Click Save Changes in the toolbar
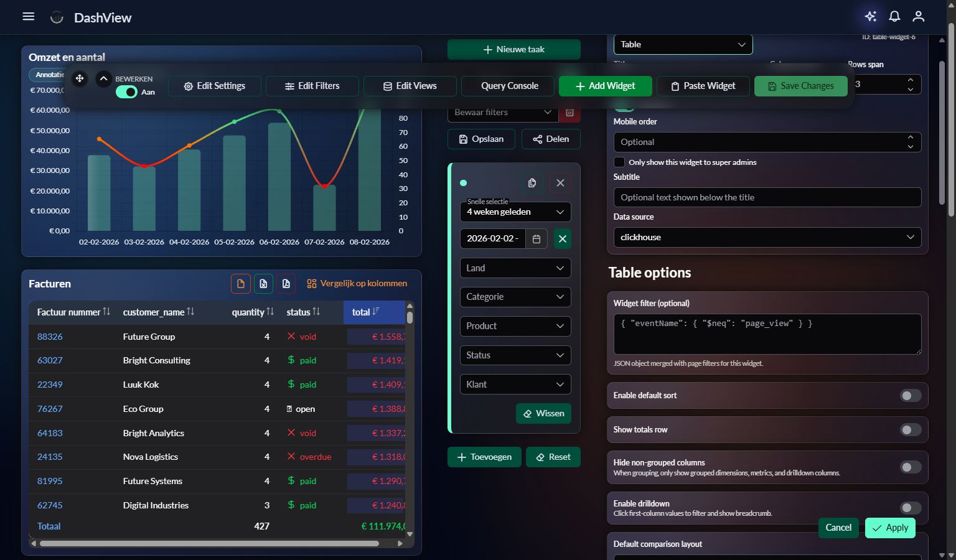Screen dimensions: 956x560 tap(801, 86)
